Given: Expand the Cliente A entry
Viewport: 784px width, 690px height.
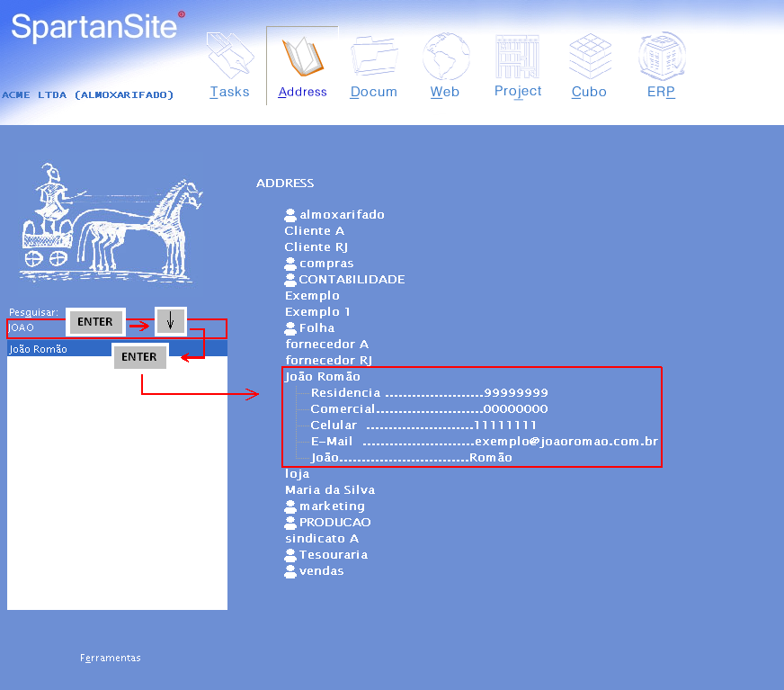Looking at the screenshot, I should point(314,231).
